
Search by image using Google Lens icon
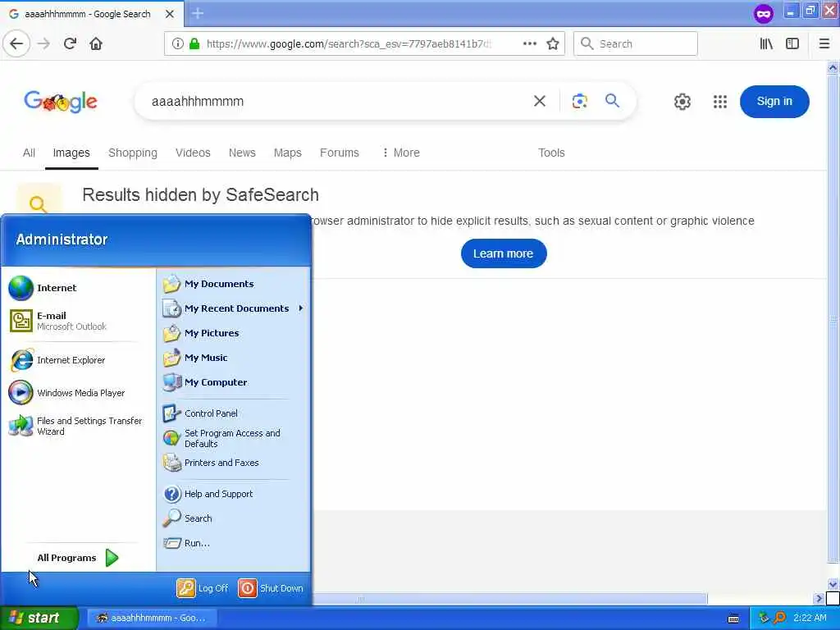(580, 101)
